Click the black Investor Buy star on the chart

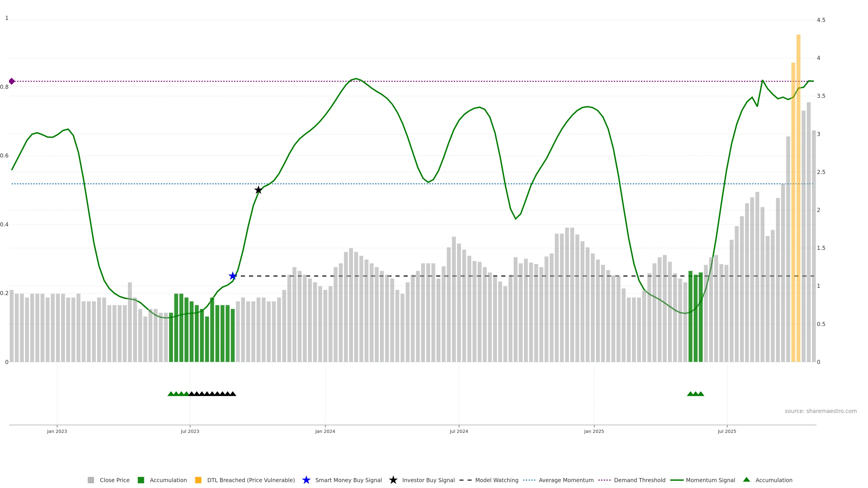258,190
